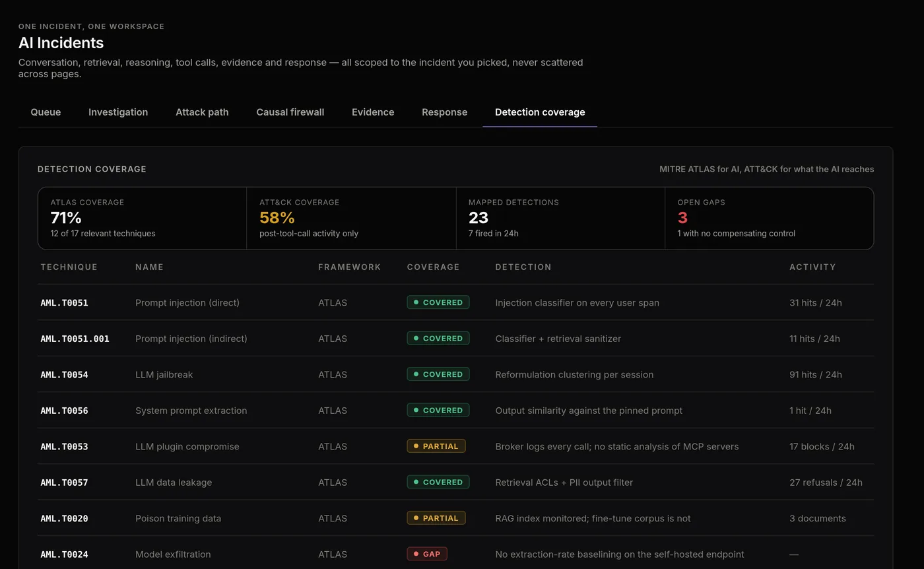Image resolution: width=924 pixels, height=569 pixels.
Task: Click the LLM plugin compromise name
Action: click(187, 447)
